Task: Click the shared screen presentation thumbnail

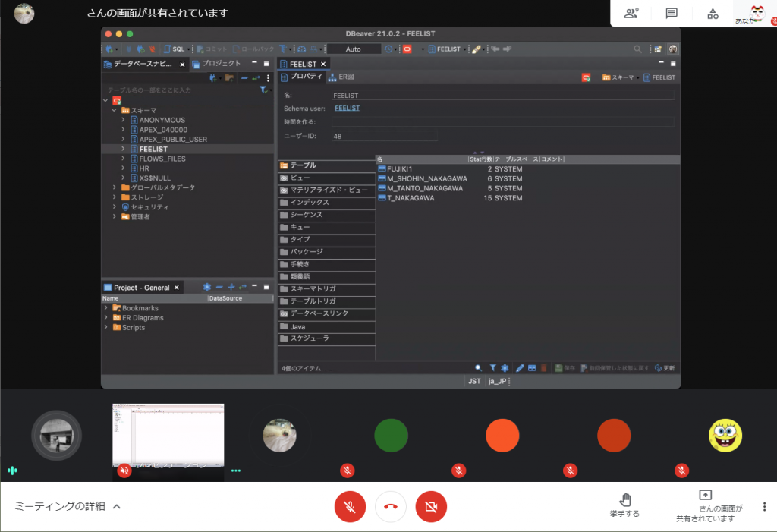Action: tap(168, 436)
